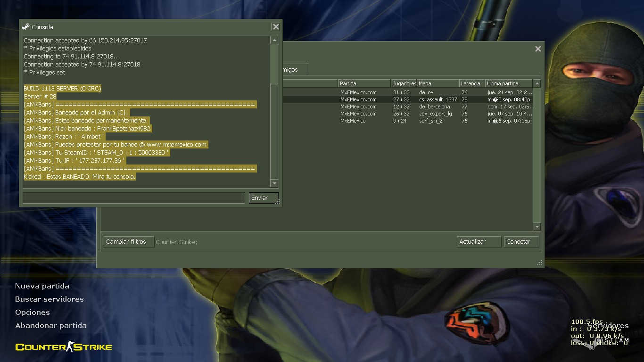
Task: Click the 'Kicked : Estas BANEADO' console line
Action: 80,177
